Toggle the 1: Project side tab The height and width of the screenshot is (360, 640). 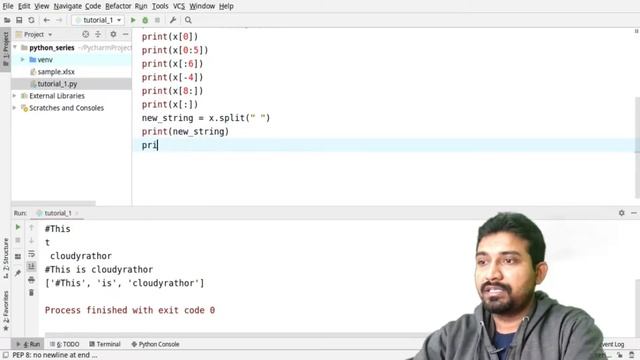(5, 49)
